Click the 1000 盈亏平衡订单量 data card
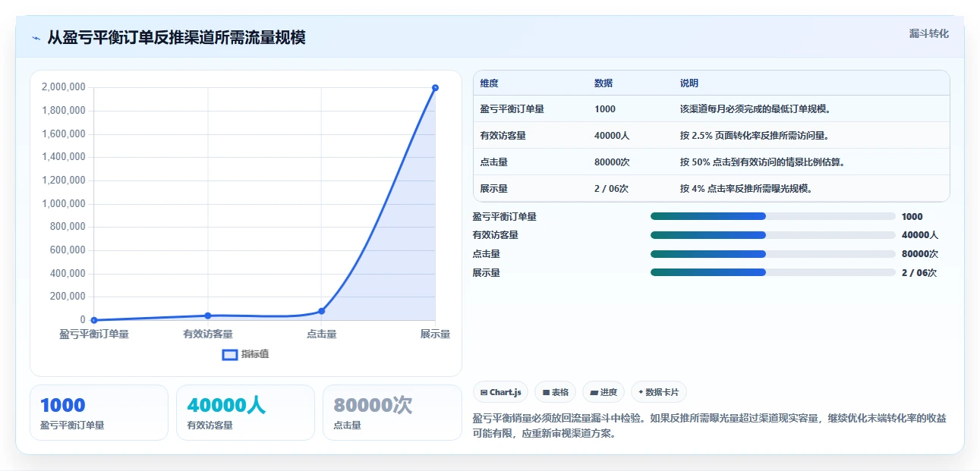The image size is (980, 471). point(99,413)
